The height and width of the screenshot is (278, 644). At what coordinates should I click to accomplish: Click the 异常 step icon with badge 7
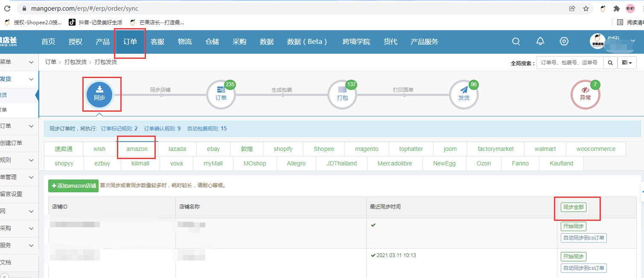coord(586,95)
